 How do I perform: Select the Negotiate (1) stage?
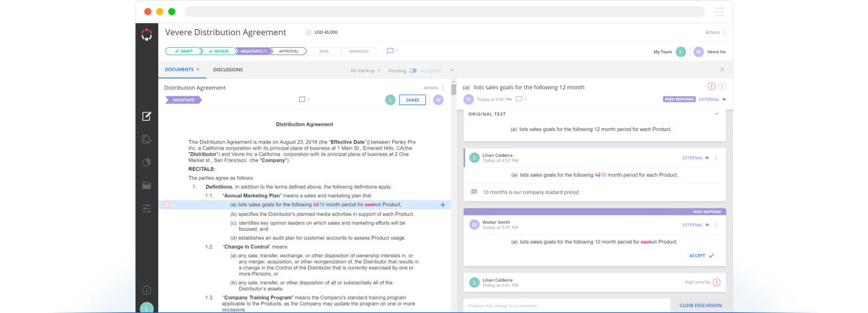(253, 51)
